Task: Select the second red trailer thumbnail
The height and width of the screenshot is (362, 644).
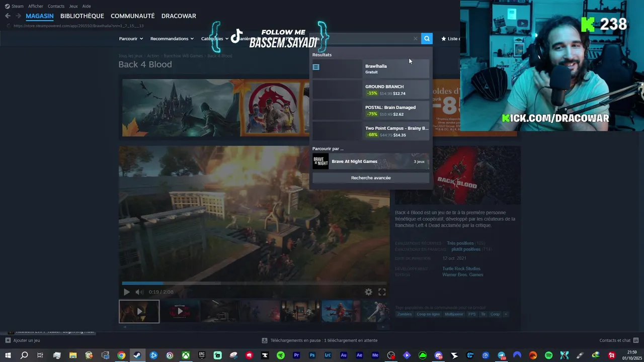Action: (x=180, y=311)
